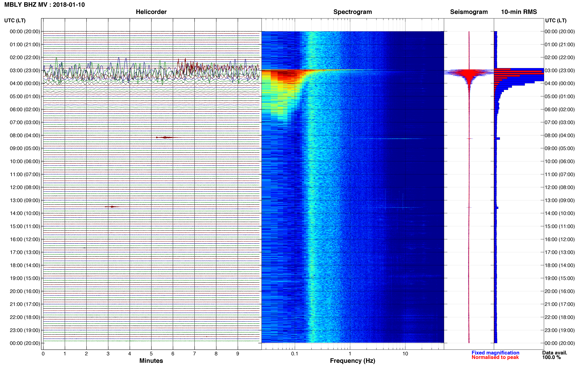
Task: Click the title 'MBLY BHZ MV : 2018-01-10'
Action: pyautogui.click(x=45, y=5)
